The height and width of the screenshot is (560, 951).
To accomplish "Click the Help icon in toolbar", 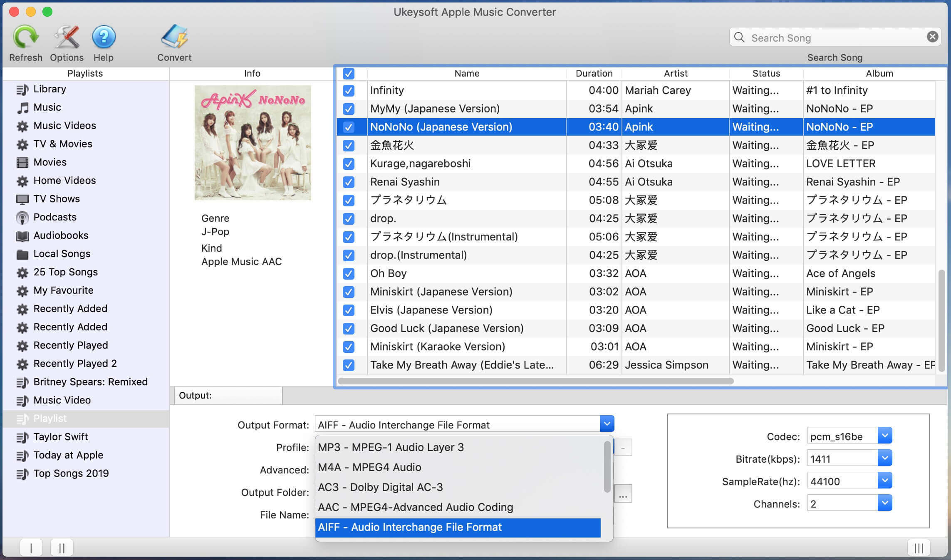I will pyautogui.click(x=104, y=38).
